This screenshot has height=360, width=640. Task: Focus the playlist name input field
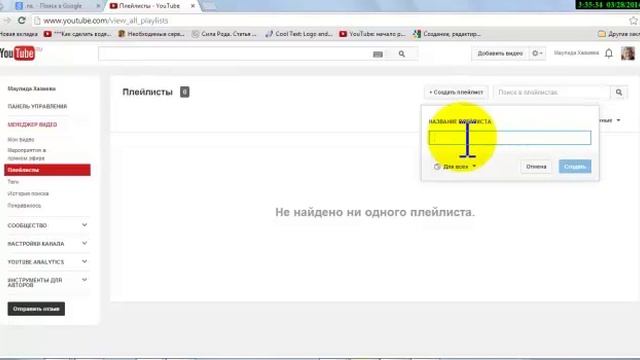[x=509, y=138]
